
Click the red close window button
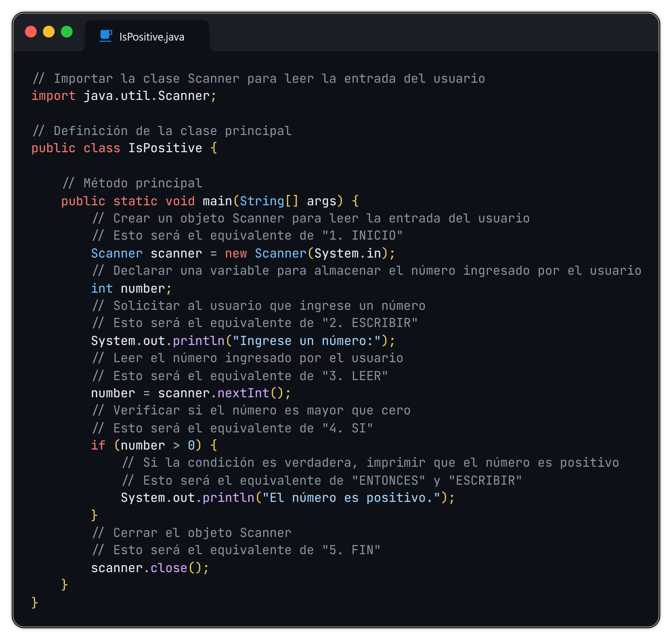coord(31,32)
